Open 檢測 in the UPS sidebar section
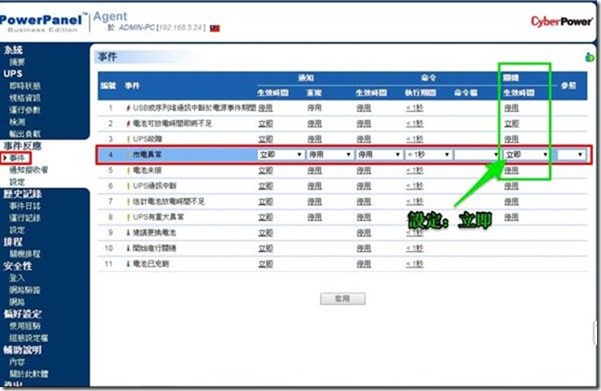 17,122
